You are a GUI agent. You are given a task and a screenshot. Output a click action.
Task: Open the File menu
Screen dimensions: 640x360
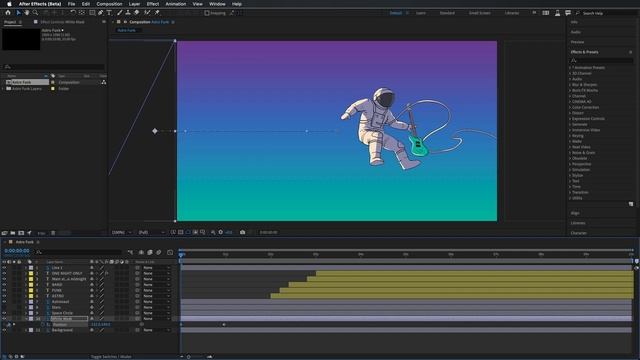(71, 4)
